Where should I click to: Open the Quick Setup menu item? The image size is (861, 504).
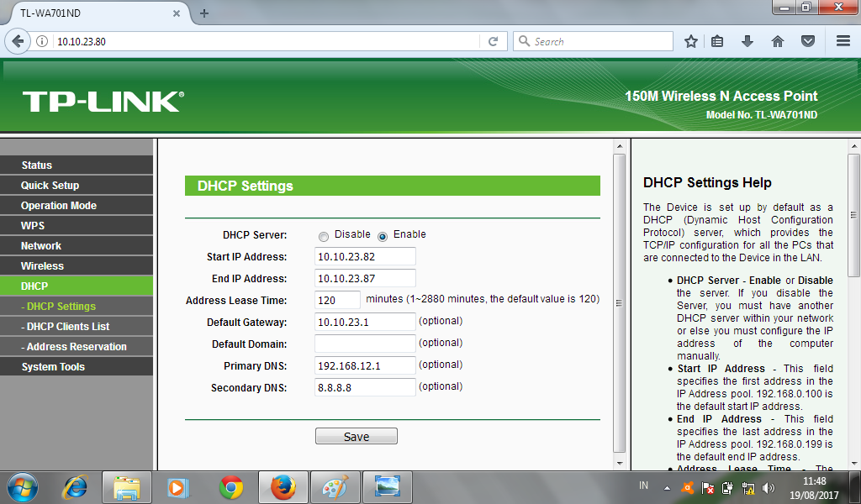tap(77, 186)
